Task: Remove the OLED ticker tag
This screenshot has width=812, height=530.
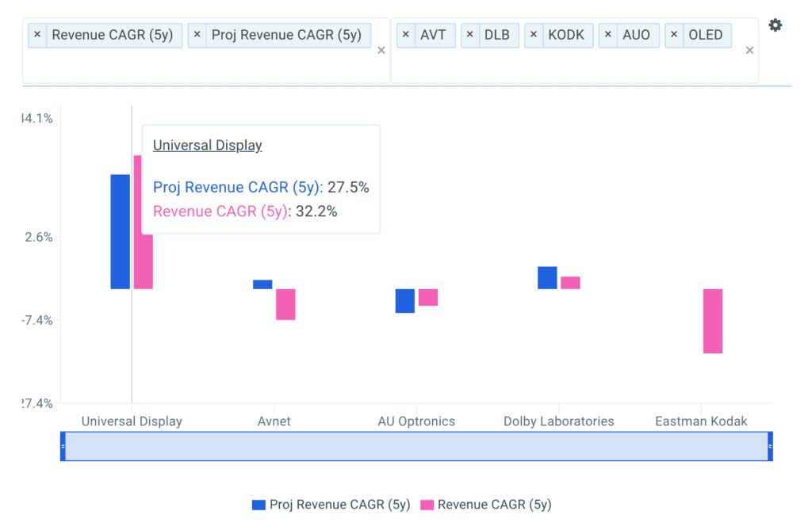Action: pyautogui.click(x=675, y=35)
